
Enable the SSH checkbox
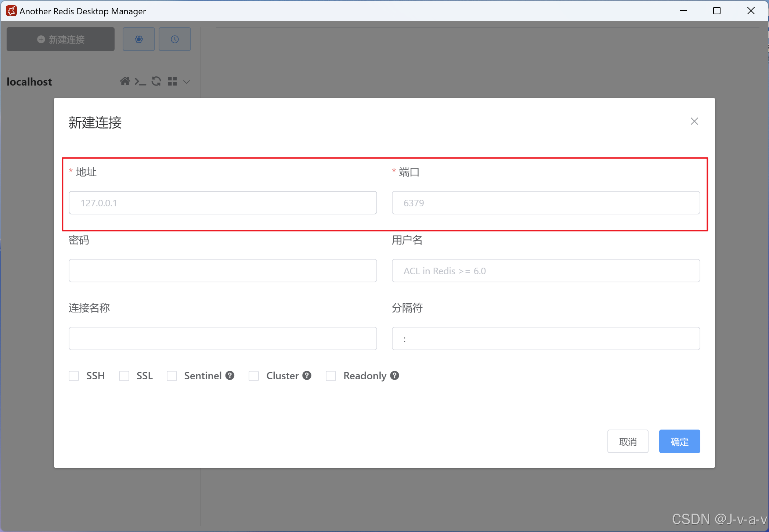(x=74, y=376)
